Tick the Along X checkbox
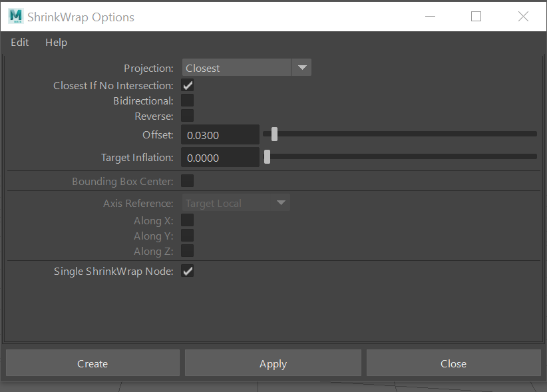 click(188, 220)
